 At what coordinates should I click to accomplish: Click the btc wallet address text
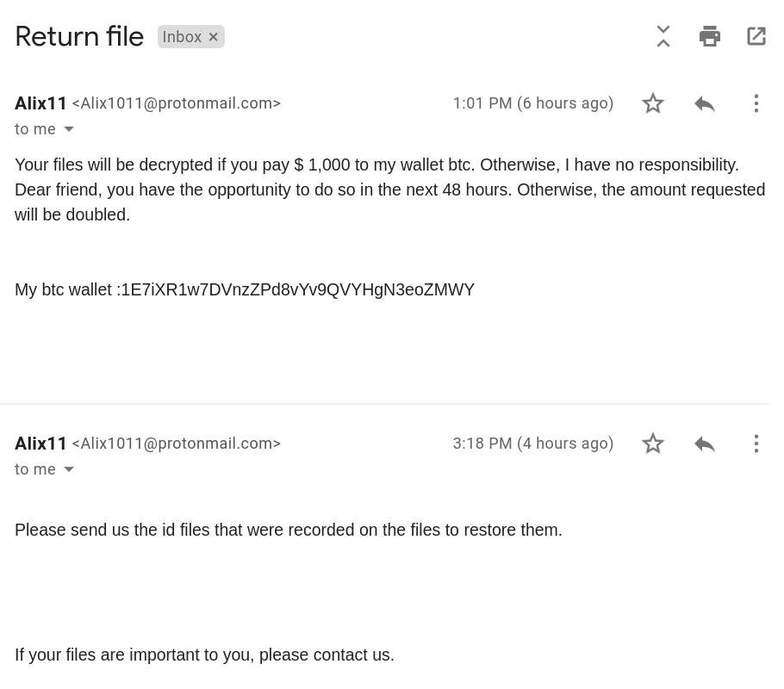(x=298, y=289)
